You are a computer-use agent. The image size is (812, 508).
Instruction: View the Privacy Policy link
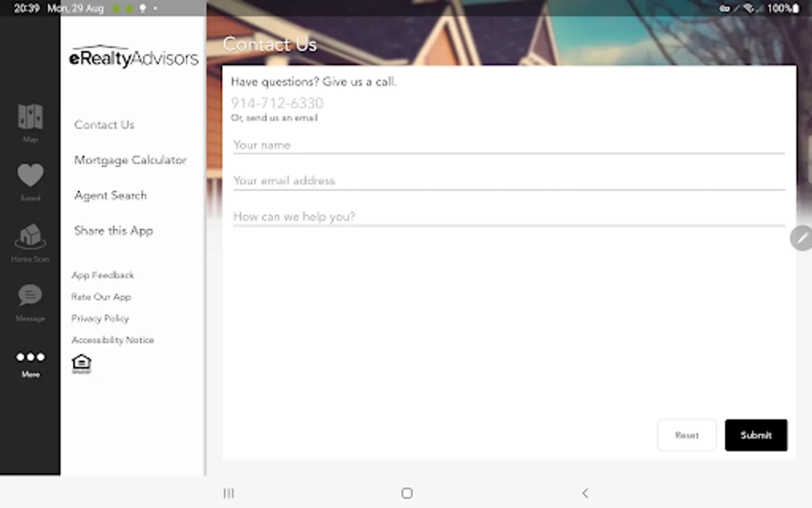(x=100, y=318)
